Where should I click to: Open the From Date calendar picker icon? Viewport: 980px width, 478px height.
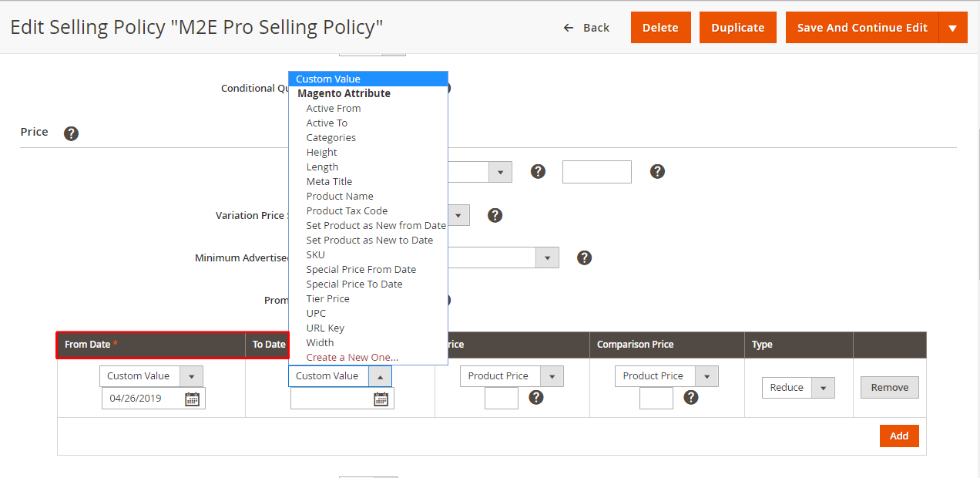(x=192, y=399)
